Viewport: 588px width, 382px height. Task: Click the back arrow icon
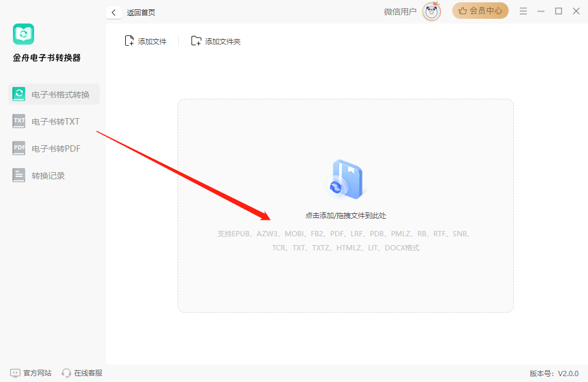[114, 12]
